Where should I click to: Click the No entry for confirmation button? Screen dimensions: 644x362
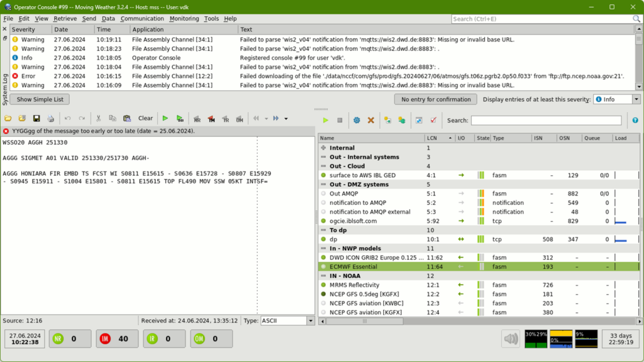(435, 99)
